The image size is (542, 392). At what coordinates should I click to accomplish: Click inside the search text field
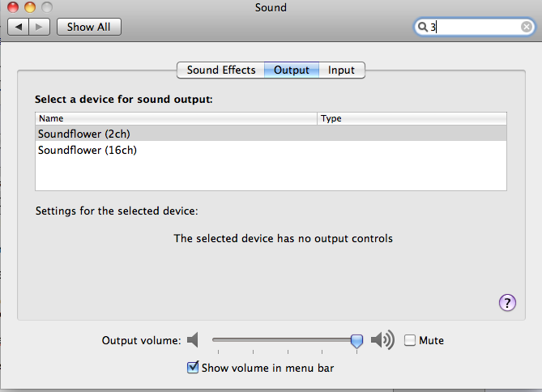pos(474,27)
